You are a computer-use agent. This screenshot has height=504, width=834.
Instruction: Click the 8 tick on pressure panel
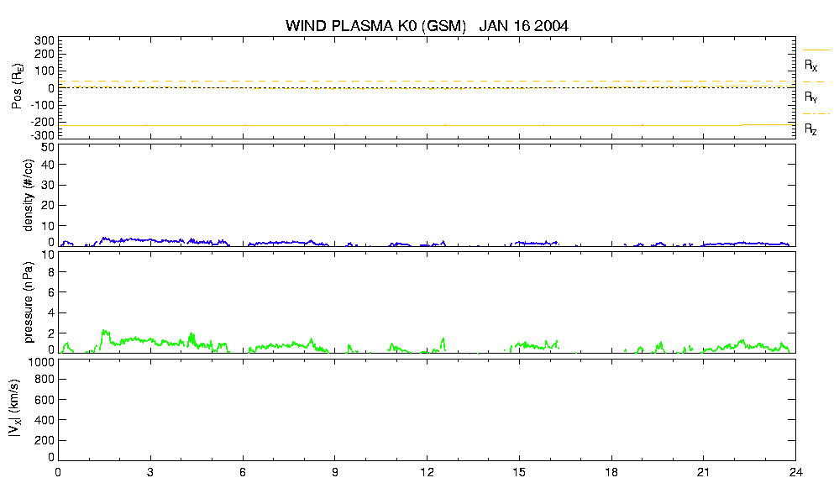[51, 272]
